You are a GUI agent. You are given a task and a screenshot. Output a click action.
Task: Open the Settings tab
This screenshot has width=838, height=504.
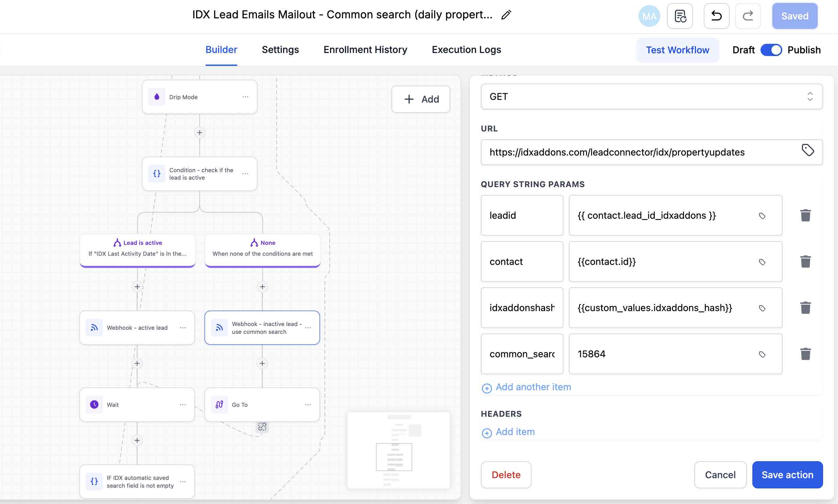[280, 50]
